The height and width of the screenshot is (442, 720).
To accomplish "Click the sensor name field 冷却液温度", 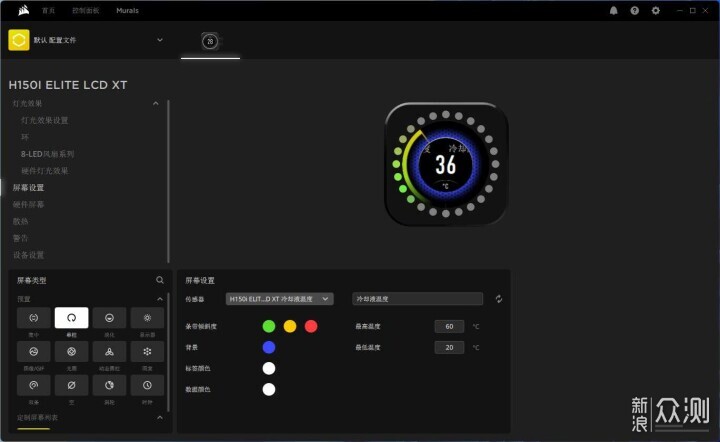I will (417, 299).
